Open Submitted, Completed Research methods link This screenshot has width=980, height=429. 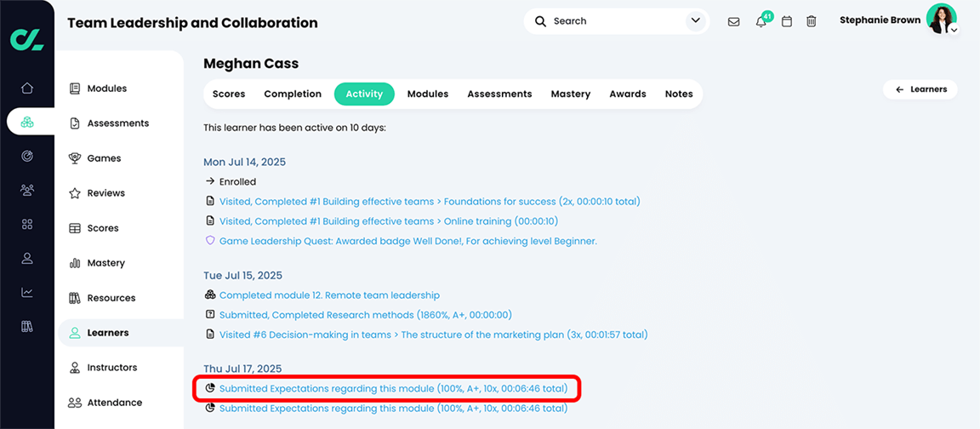coord(366,315)
